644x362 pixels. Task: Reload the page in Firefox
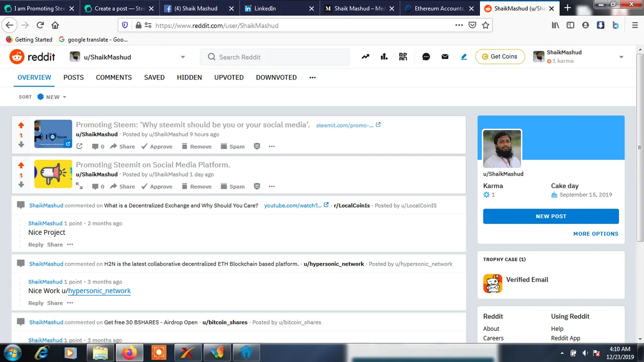tap(40, 25)
